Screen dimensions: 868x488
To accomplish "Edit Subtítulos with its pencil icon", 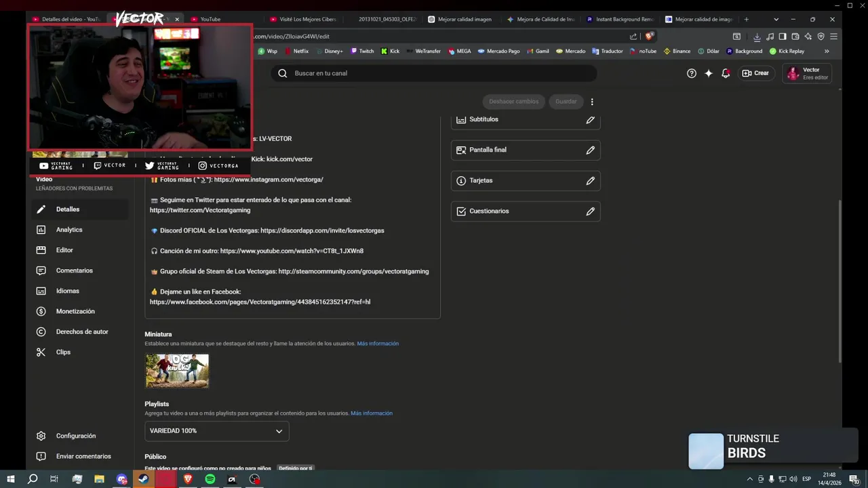I will pyautogui.click(x=591, y=119).
